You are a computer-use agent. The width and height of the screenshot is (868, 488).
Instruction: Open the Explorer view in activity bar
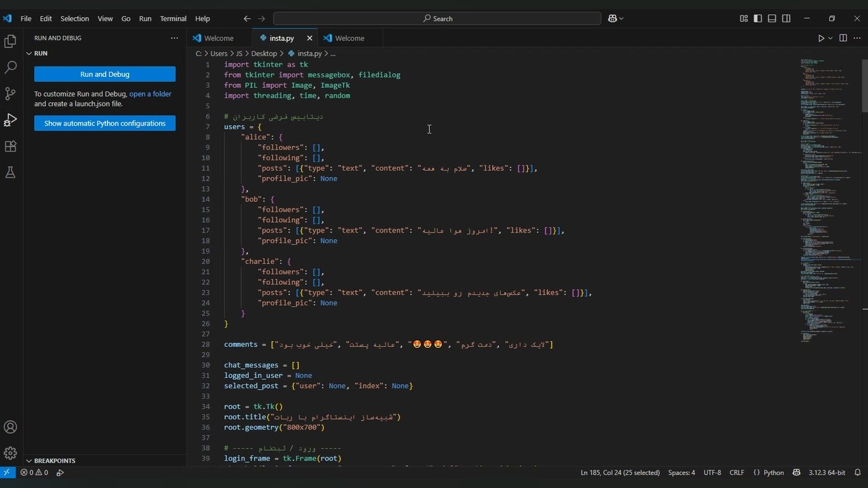point(10,42)
